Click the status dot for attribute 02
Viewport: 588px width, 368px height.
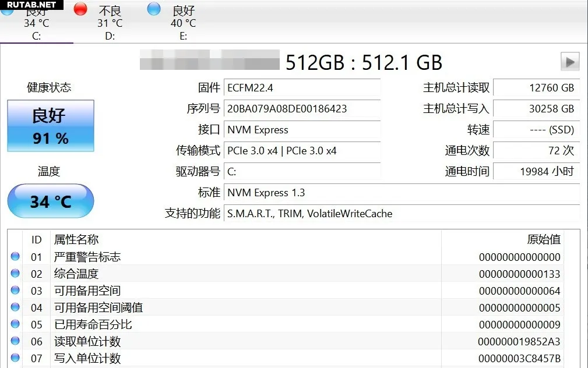point(15,273)
